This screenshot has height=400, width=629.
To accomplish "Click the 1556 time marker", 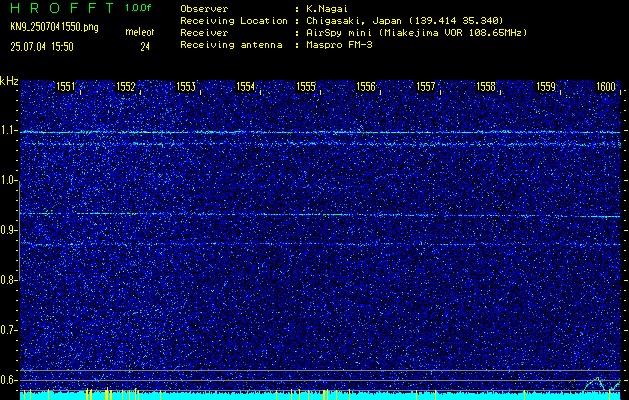I will (366, 87).
